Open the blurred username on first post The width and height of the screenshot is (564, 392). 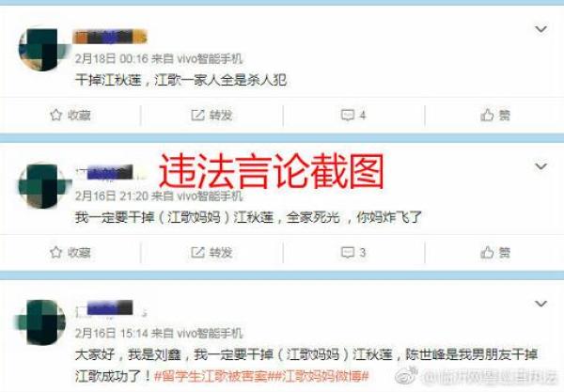(x=110, y=37)
